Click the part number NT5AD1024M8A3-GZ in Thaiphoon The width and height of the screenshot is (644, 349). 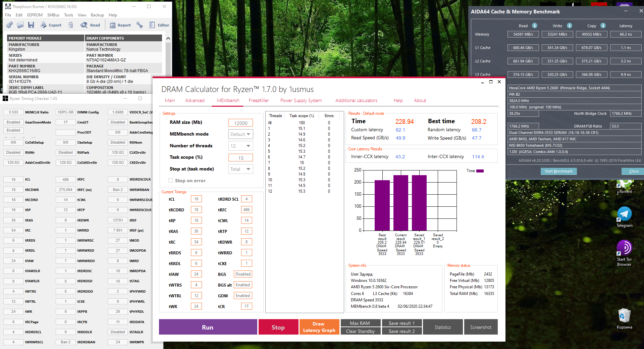click(x=106, y=60)
